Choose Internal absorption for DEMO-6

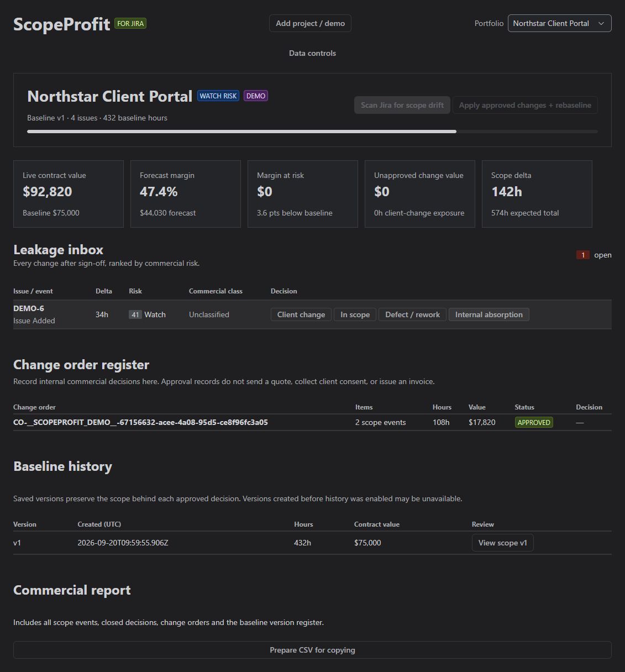pos(489,314)
